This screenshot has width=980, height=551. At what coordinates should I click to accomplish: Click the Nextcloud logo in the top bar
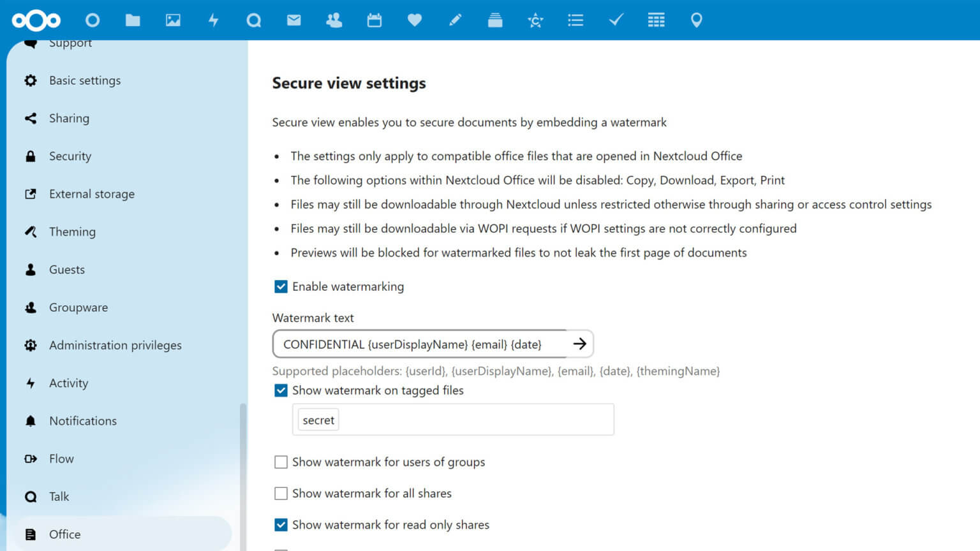point(36,20)
